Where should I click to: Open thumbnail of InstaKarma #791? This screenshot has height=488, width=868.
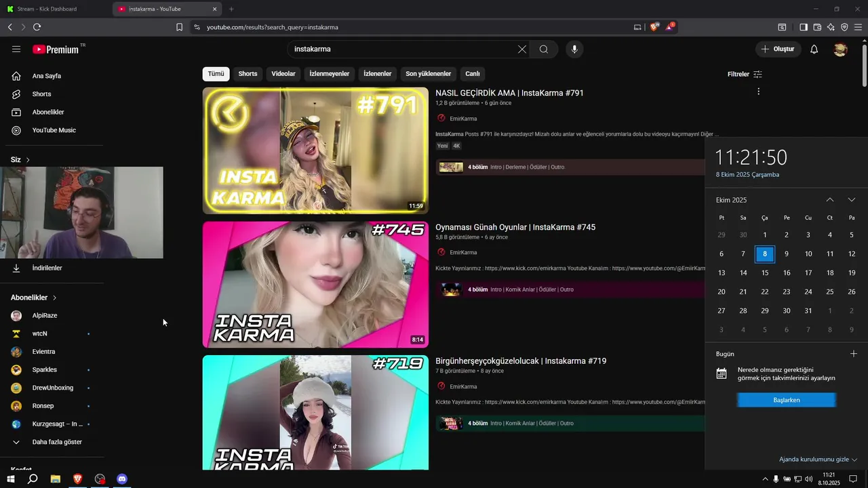pos(315,150)
